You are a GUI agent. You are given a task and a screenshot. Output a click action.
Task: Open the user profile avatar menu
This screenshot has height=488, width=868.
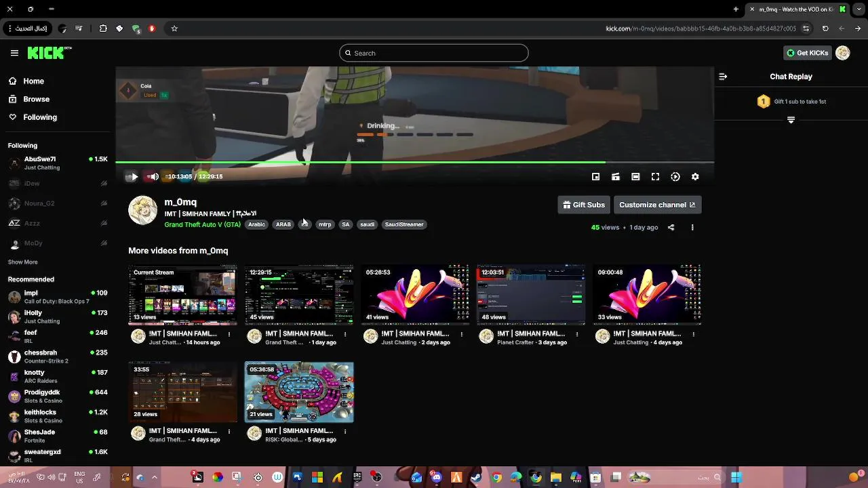point(843,53)
